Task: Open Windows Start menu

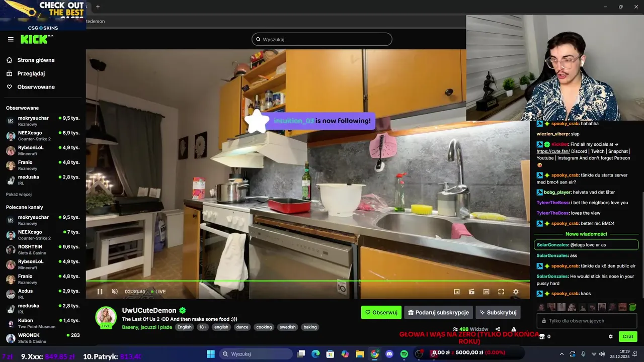Action: (211, 354)
